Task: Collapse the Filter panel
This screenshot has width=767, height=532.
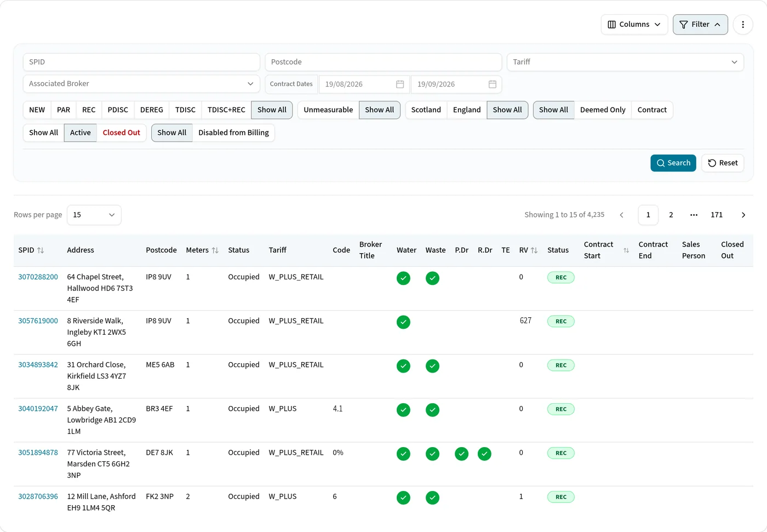Action: coord(700,25)
